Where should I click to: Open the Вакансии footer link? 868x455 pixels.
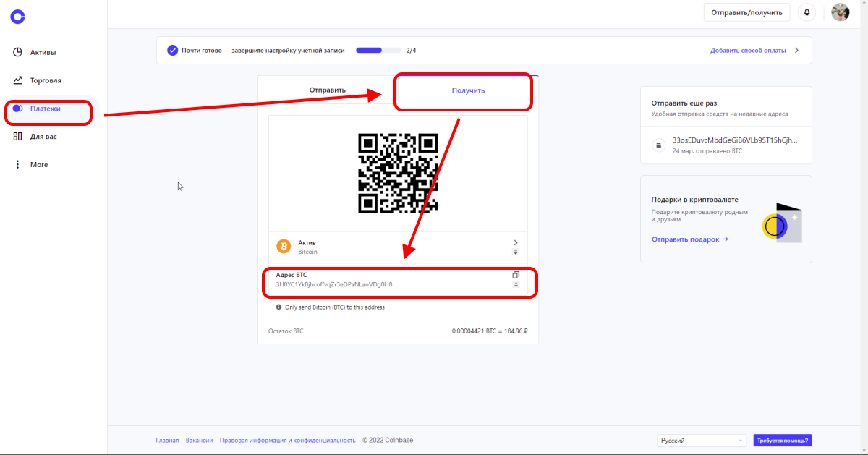click(199, 440)
